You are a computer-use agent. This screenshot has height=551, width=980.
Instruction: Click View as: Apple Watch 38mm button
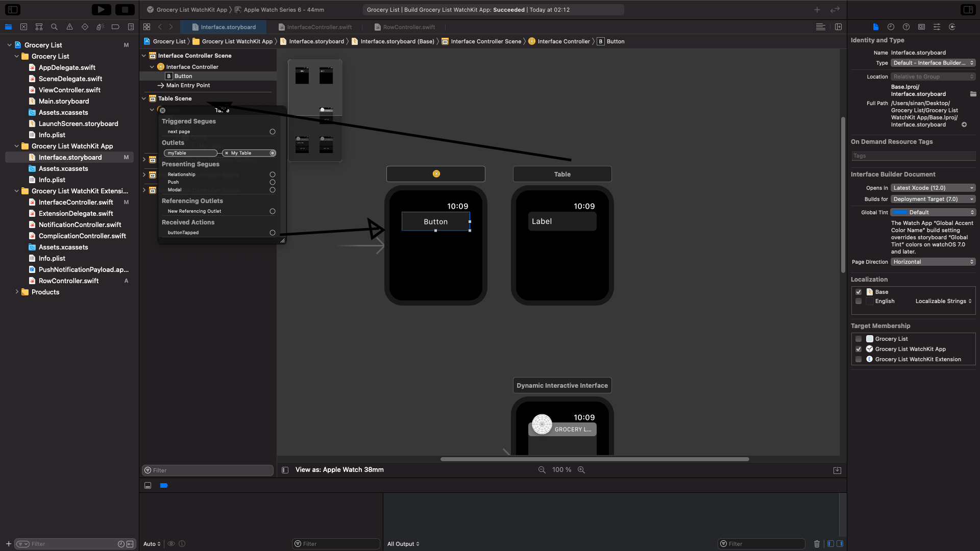tap(339, 470)
